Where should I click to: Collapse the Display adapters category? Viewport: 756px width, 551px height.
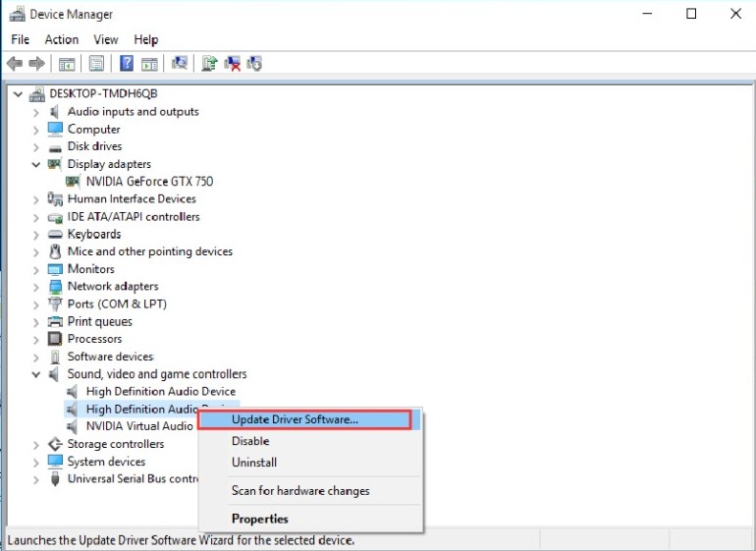pyautogui.click(x=36, y=164)
